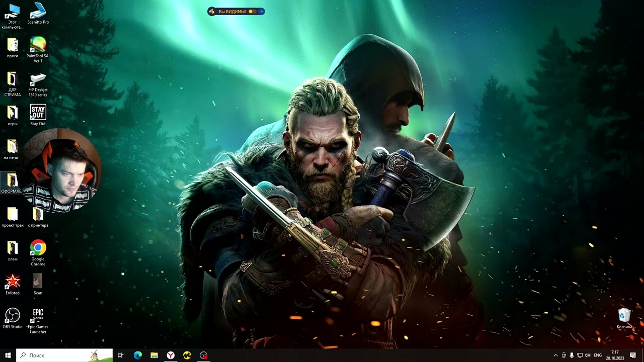This screenshot has width=644, height=362.
Task: Open the volume control tray icon
Action: point(588,355)
